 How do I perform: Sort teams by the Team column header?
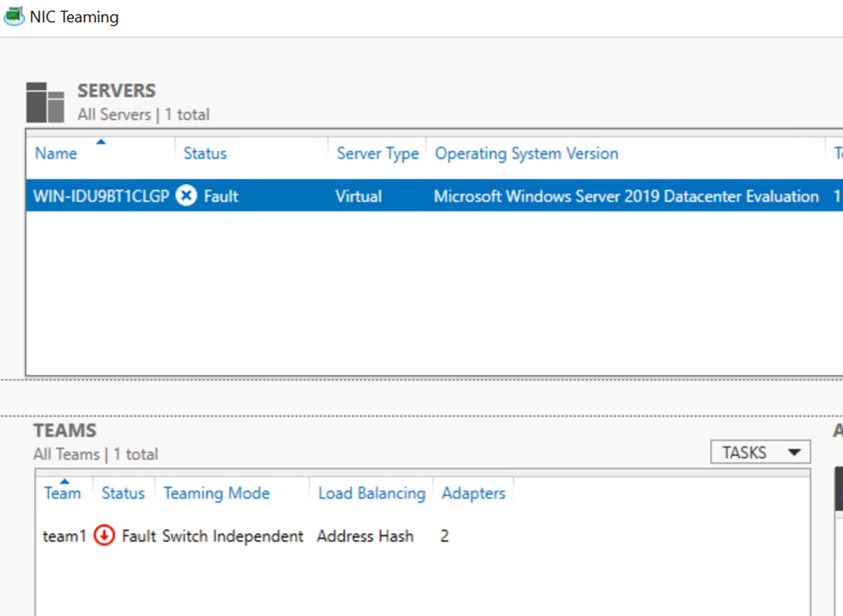pyautogui.click(x=62, y=493)
